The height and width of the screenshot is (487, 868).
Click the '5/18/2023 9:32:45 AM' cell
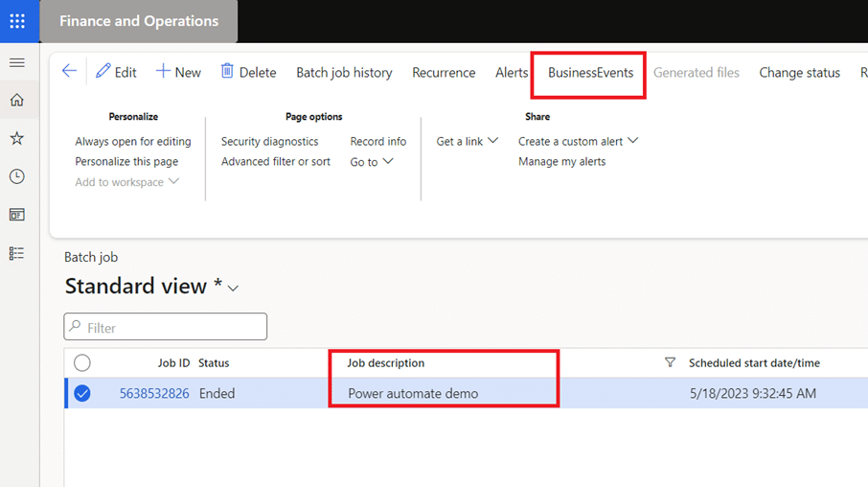[x=752, y=393]
